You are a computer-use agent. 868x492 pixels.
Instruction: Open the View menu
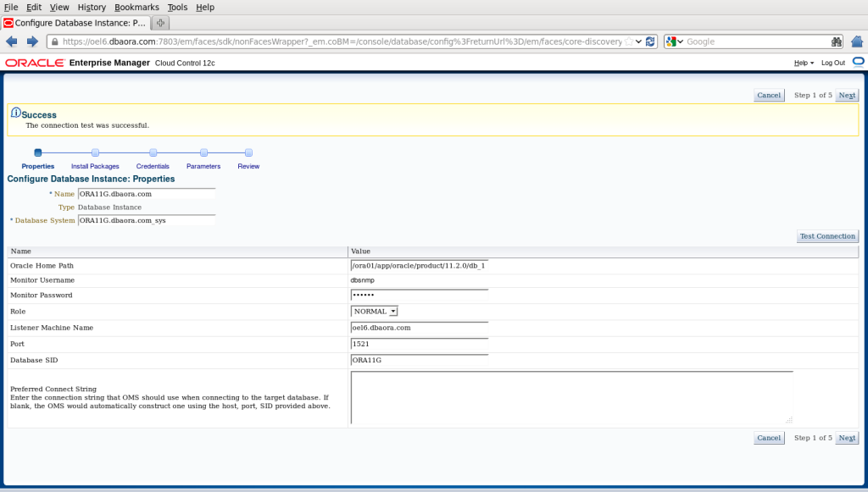pyautogui.click(x=59, y=7)
